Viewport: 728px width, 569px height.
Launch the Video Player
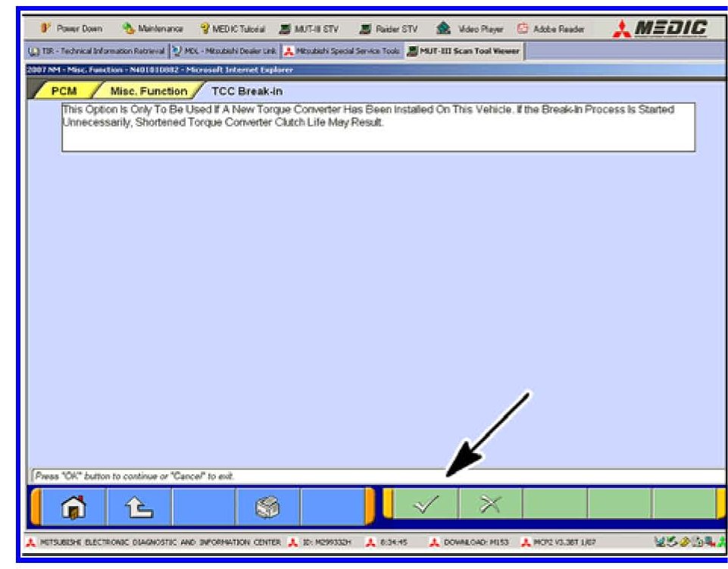[x=470, y=30]
